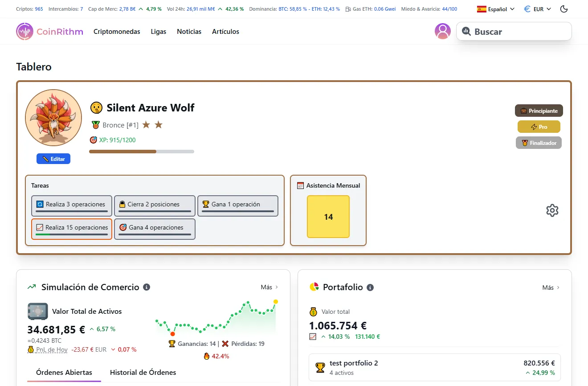Click the Editar profile button
The height and width of the screenshot is (386, 588).
tap(53, 158)
